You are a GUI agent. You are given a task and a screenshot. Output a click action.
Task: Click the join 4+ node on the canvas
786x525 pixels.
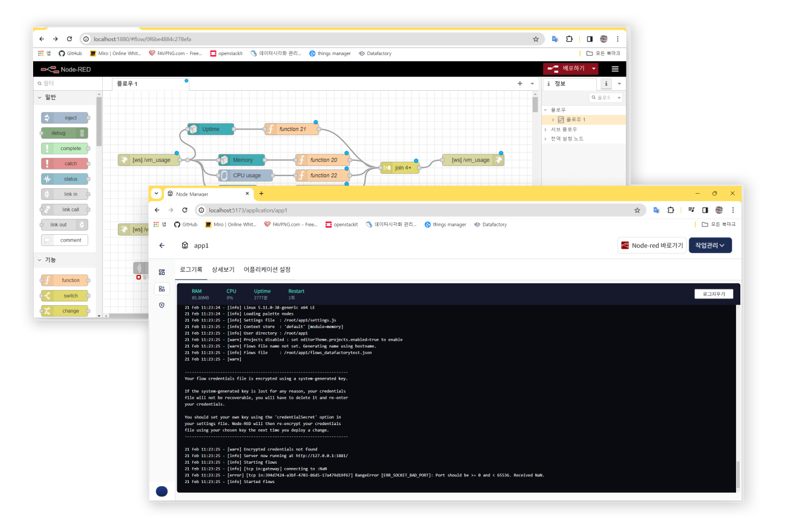(400, 167)
